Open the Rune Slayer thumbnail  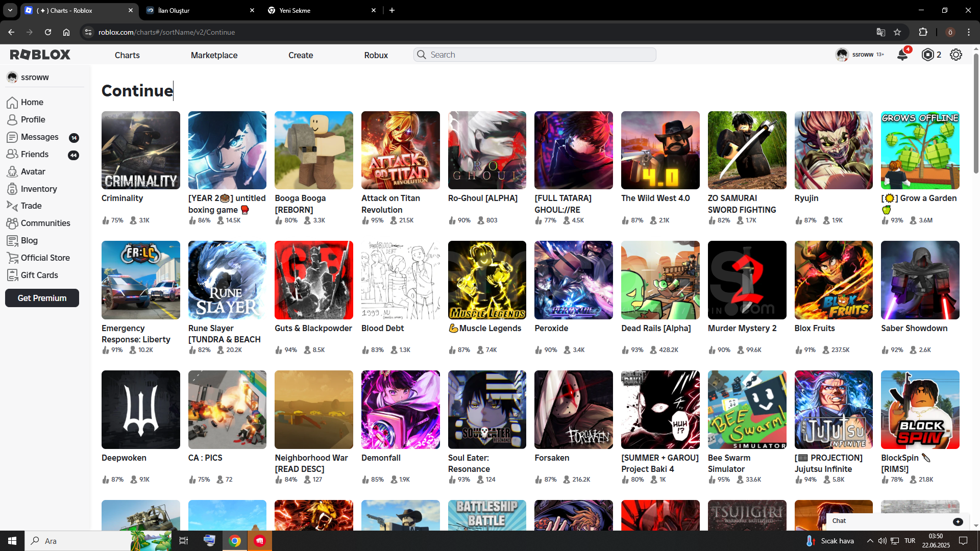pyautogui.click(x=227, y=280)
